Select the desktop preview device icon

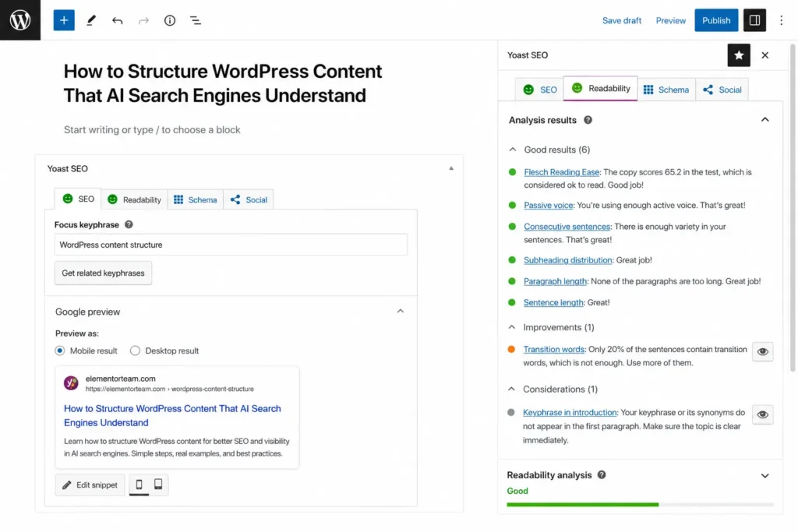point(158,484)
